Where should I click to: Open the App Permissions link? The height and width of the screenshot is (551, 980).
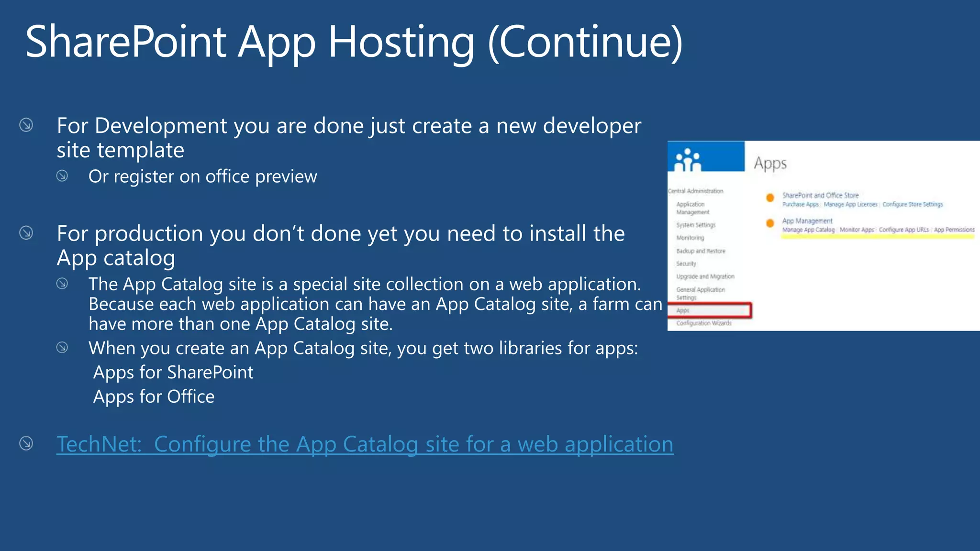pos(954,230)
